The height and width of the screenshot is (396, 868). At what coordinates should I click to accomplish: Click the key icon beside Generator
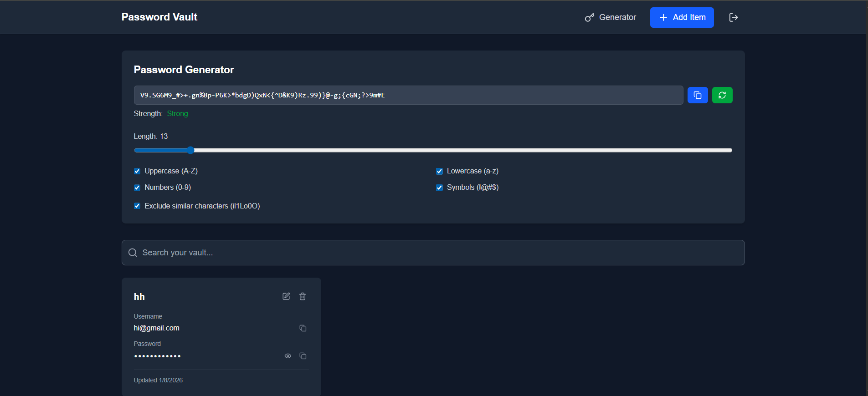pyautogui.click(x=590, y=17)
